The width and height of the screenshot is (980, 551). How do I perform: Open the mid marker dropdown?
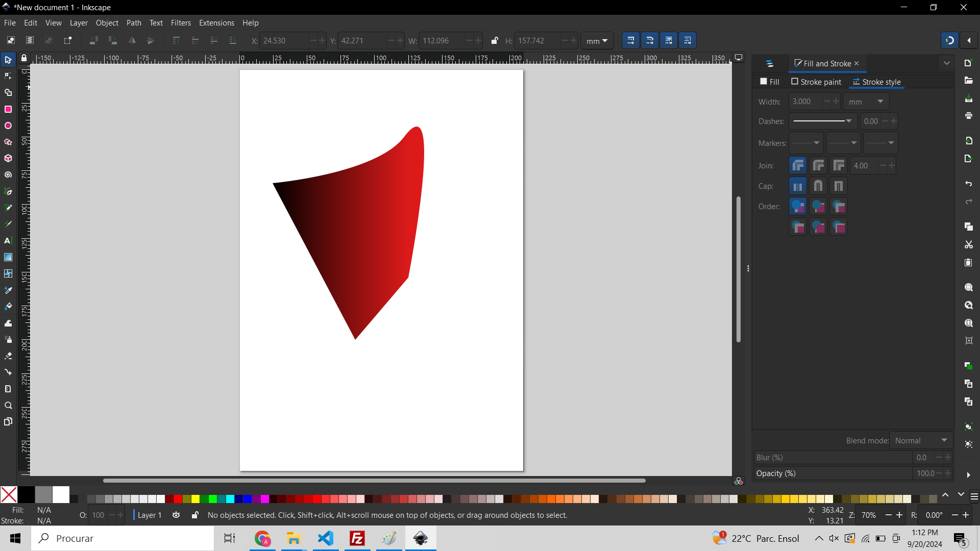(x=843, y=143)
